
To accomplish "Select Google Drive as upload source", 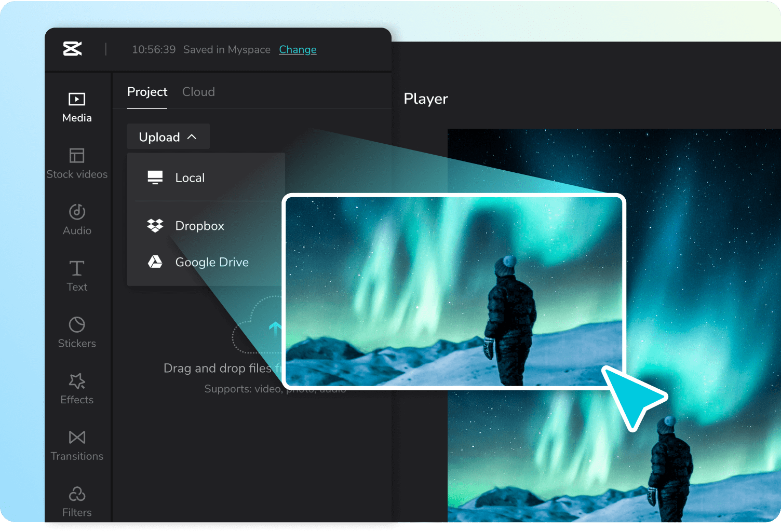I will click(212, 262).
